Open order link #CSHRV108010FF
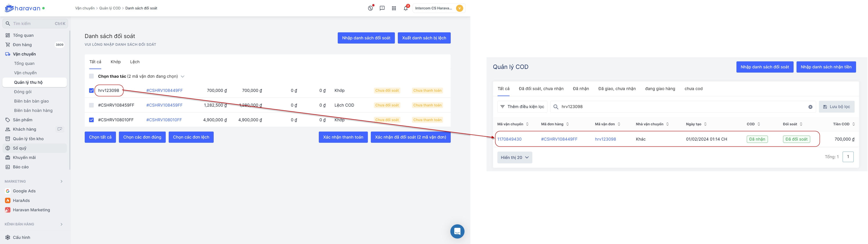Viewport: 868px width, 244px height. [x=164, y=120]
